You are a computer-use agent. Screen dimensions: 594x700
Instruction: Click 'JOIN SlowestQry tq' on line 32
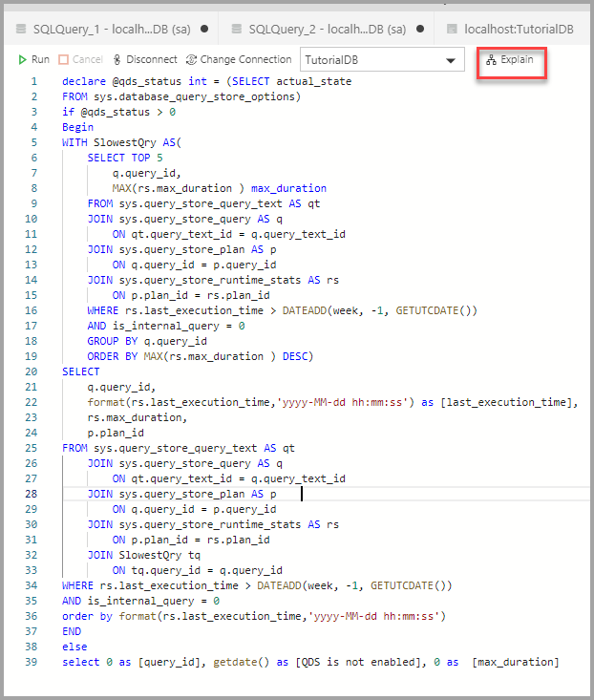143,555
